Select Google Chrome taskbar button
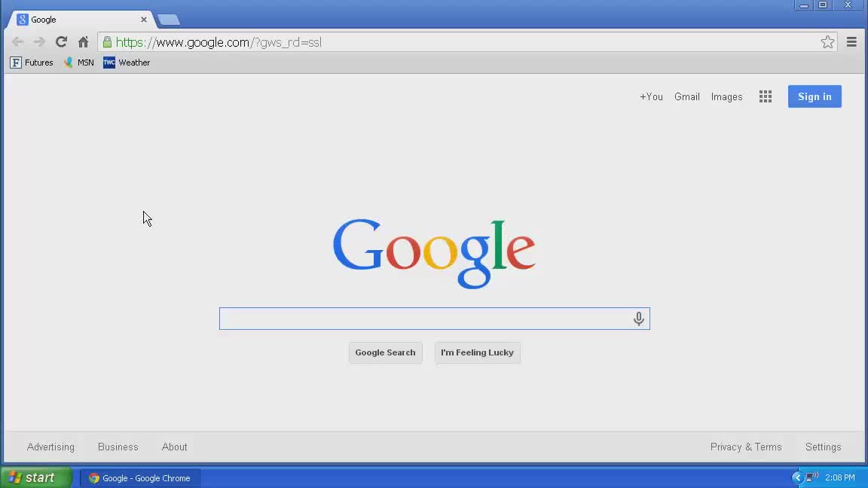This screenshot has height=488, width=868. click(x=140, y=478)
